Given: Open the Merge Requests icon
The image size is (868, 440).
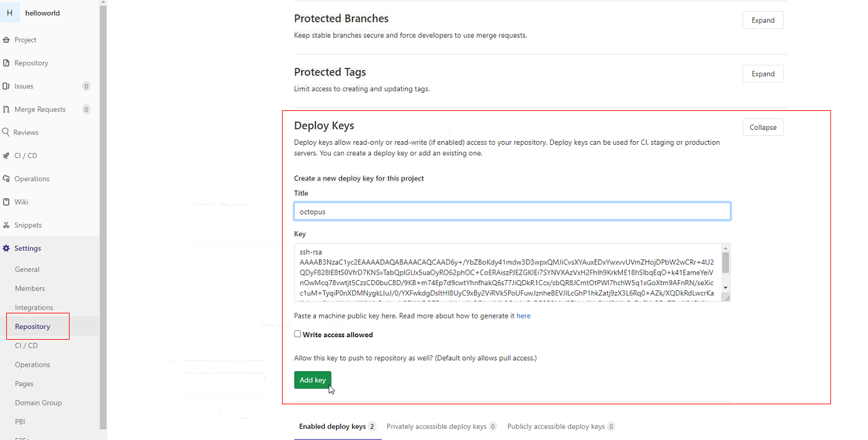Looking at the screenshot, I should [x=6, y=110].
